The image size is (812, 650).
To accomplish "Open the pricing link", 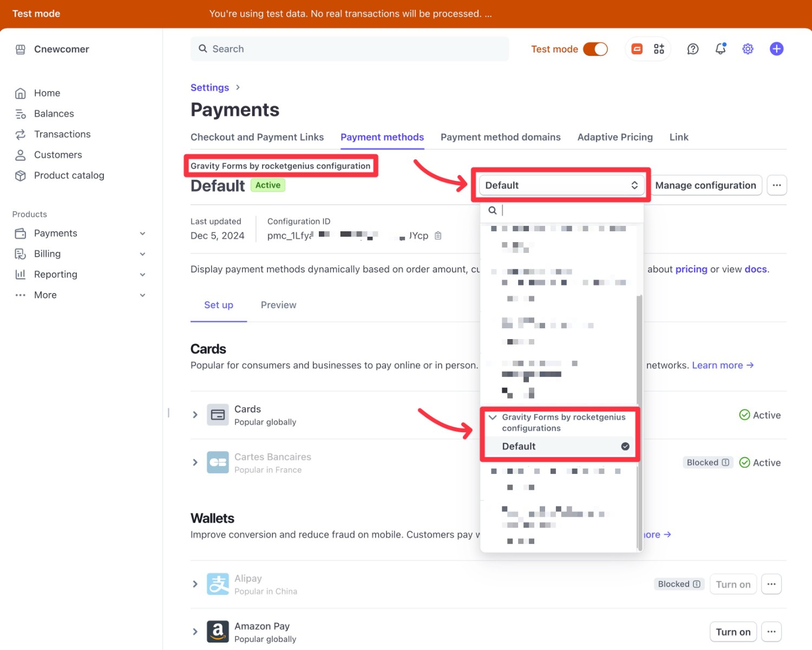I will [691, 269].
